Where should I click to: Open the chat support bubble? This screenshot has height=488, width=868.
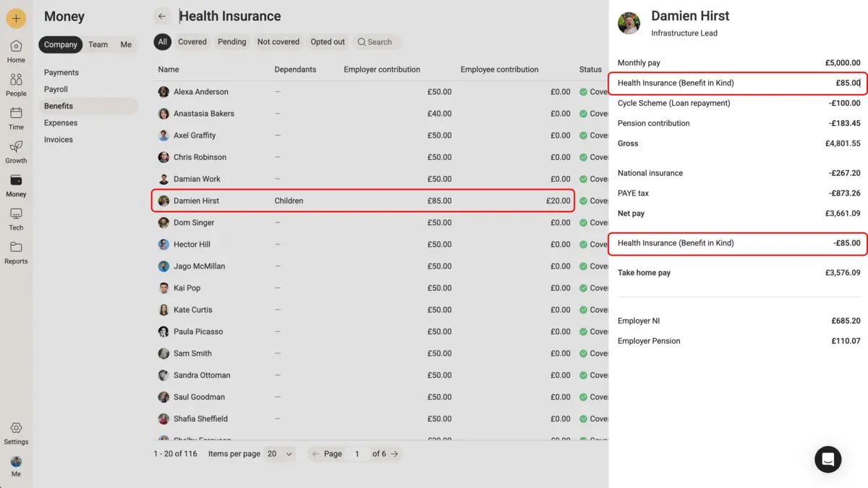click(x=827, y=459)
